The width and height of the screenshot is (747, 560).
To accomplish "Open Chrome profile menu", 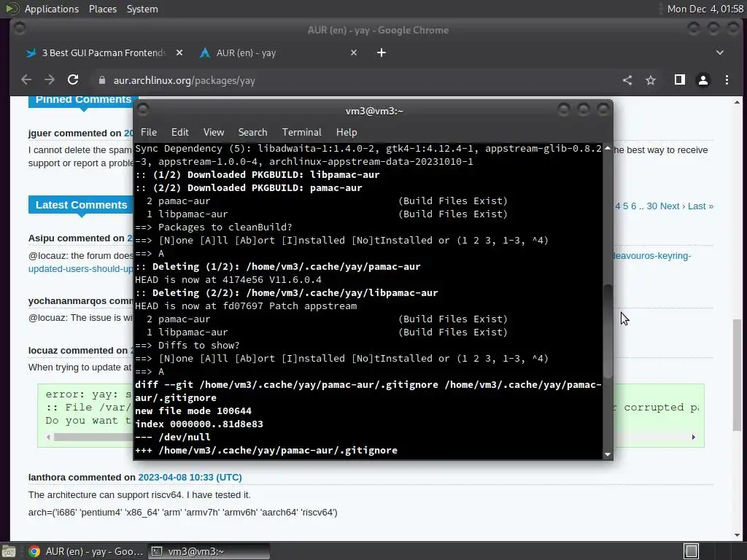I will click(x=703, y=80).
